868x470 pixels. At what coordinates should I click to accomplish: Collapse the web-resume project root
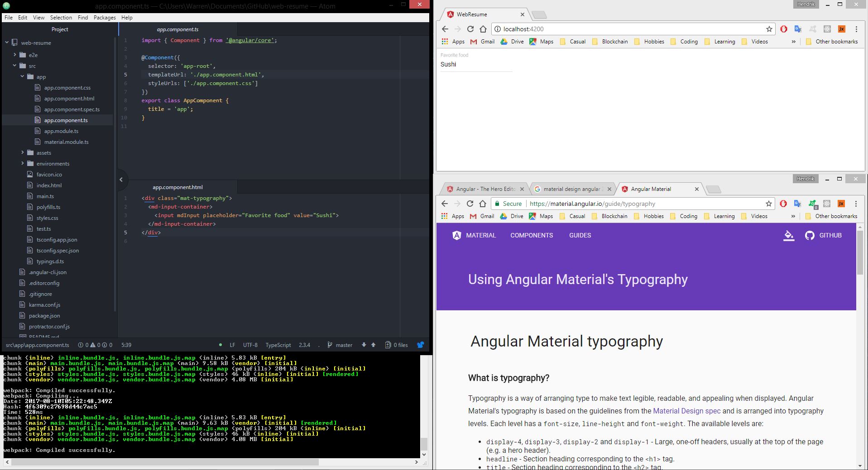tap(7, 43)
